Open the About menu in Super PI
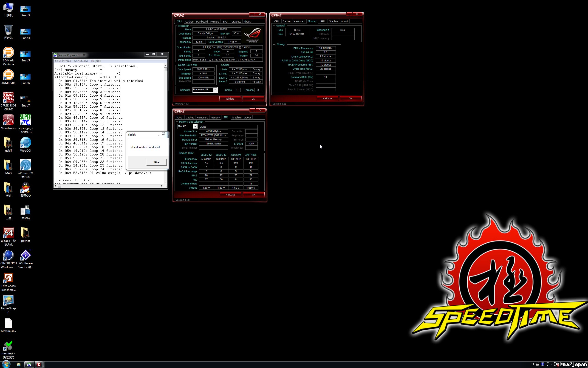 tap(81, 61)
